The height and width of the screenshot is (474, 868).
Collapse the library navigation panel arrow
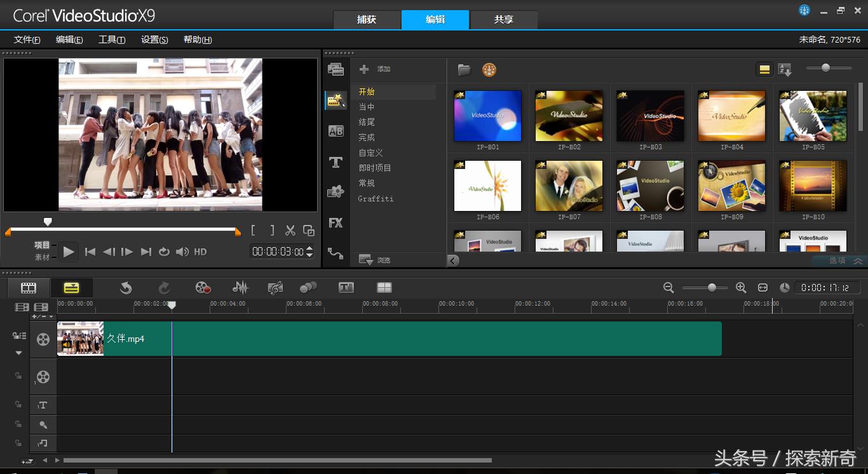(453, 261)
